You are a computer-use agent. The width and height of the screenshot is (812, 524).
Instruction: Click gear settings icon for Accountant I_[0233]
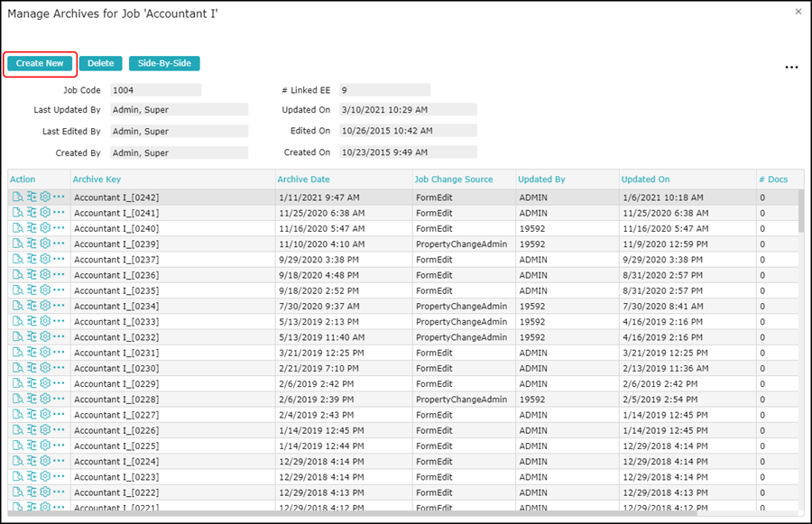pyautogui.click(x=45, y=321)
